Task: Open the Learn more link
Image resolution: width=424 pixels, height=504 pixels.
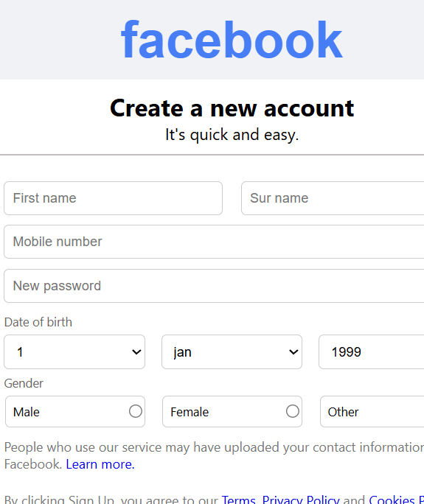Action: (100, 464)
